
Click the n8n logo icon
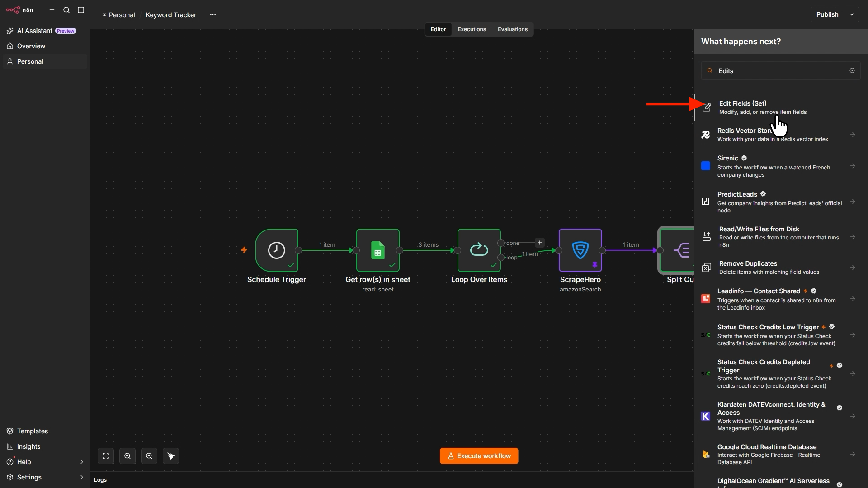click(x=13, y=10)
